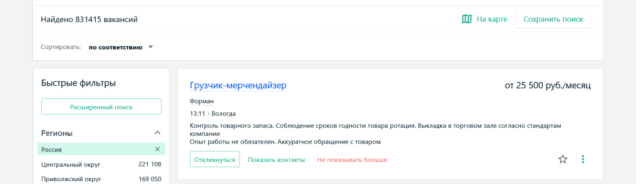Click the Откликнуться button

click(214, 160)
